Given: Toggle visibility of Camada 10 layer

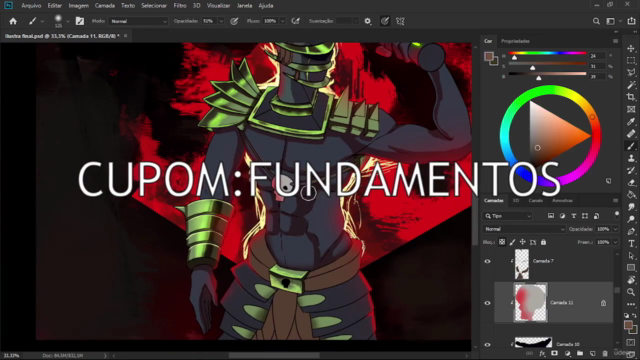Looking at the screenshot, I should point(487,344).
